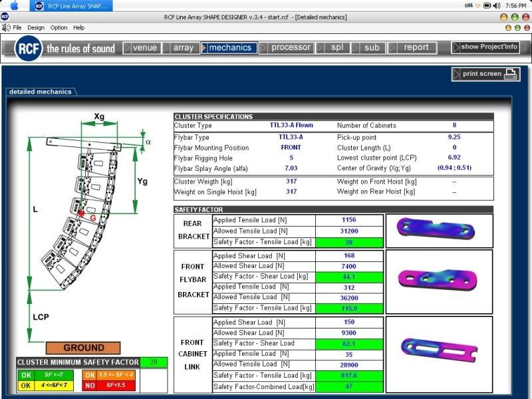The image size is (532, 399).
Task: Click the green SF>=7 legend swatch
Action: (45, 375)
